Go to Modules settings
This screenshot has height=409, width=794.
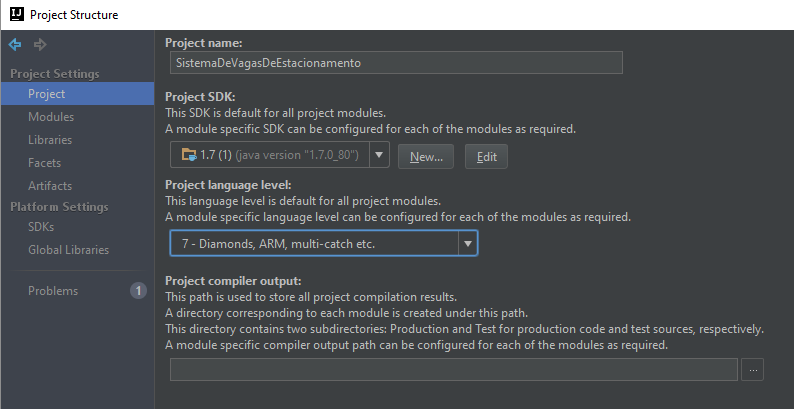pyautogui.click(x=51, y=117)
